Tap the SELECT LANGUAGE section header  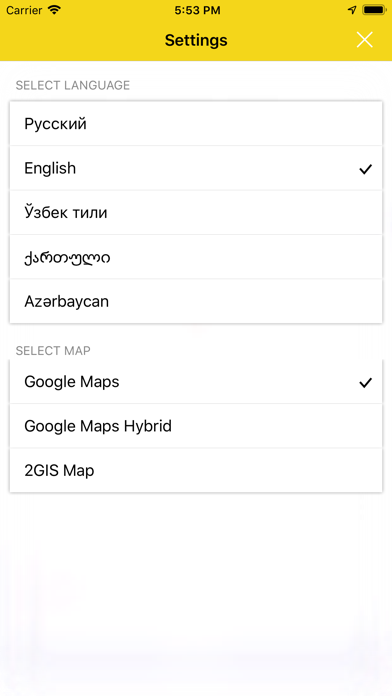(73, 85)
